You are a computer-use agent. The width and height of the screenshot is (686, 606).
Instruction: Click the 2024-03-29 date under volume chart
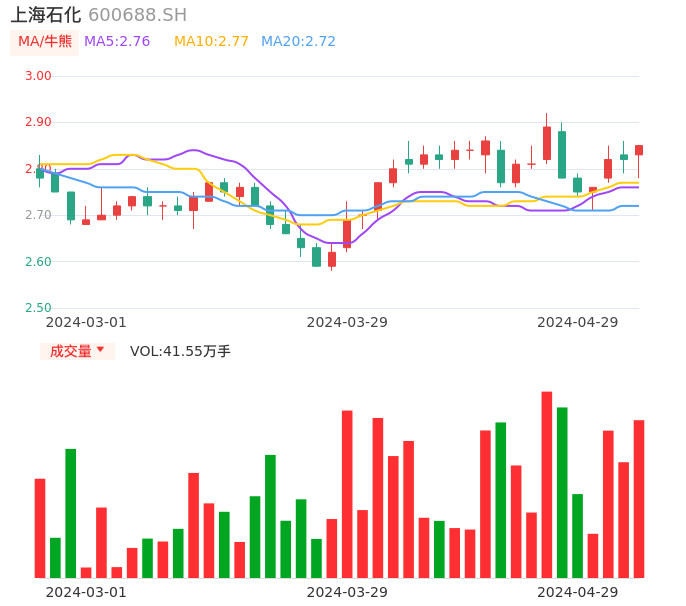(347, 592)
